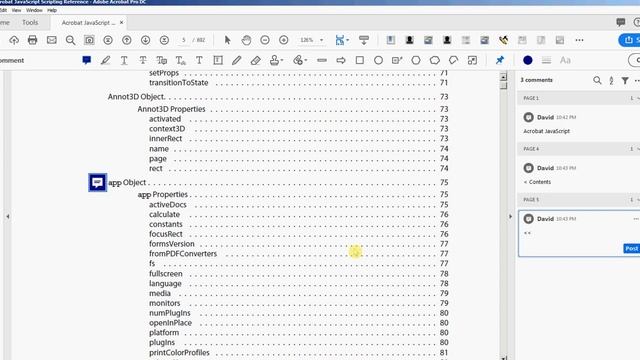640x360 pixels.
Task: Select the Add text comment tool
Action: [x=199, y=60]
